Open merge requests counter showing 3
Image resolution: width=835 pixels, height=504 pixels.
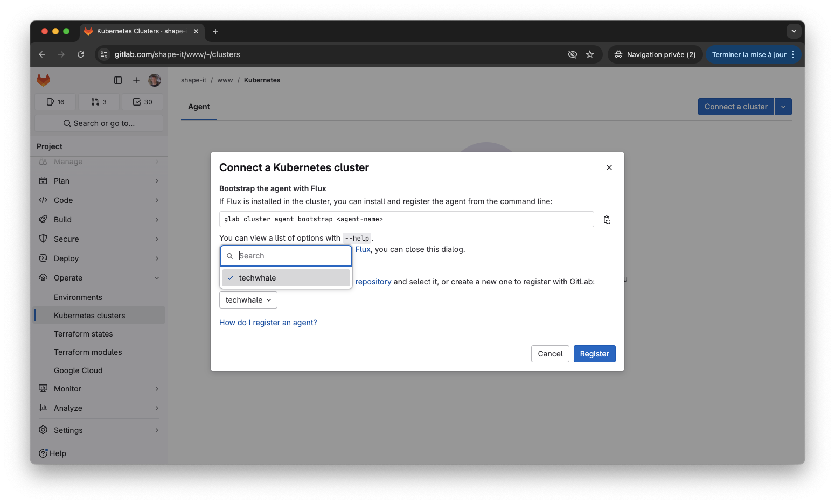(99, 102)
